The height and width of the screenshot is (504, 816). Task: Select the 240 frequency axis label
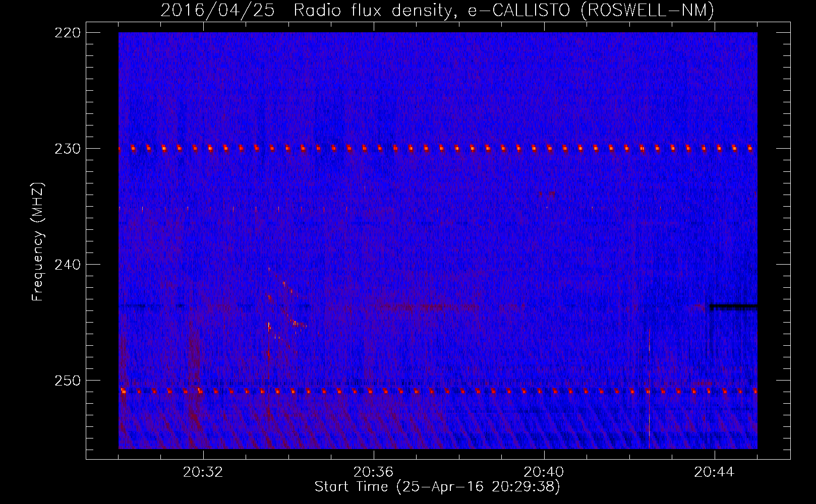[x=68, y=265]
